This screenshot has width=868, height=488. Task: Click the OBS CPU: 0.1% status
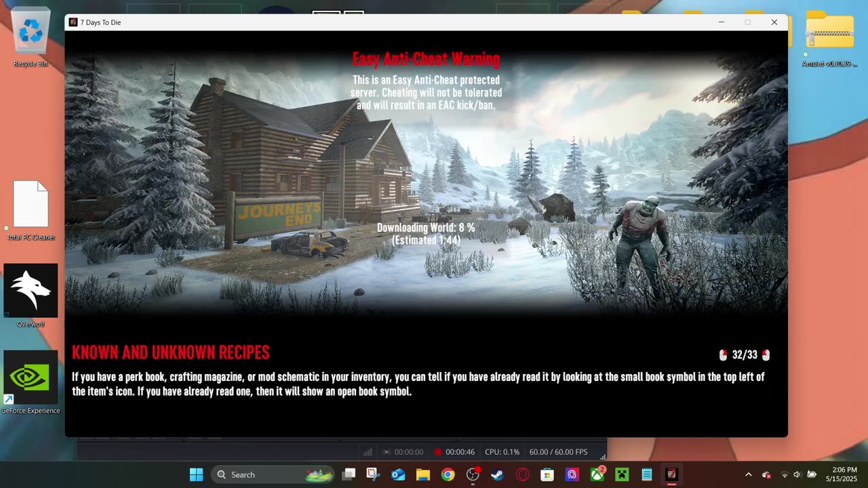pos(502,452)
